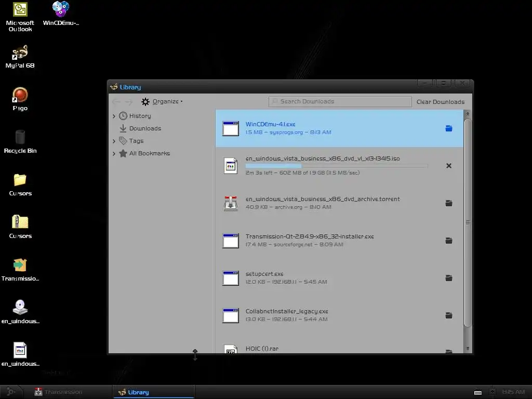Select the Transmission installer desktop icon
Image resolution: width=532 pixels, height=399 pixels.
coord(20,270)
